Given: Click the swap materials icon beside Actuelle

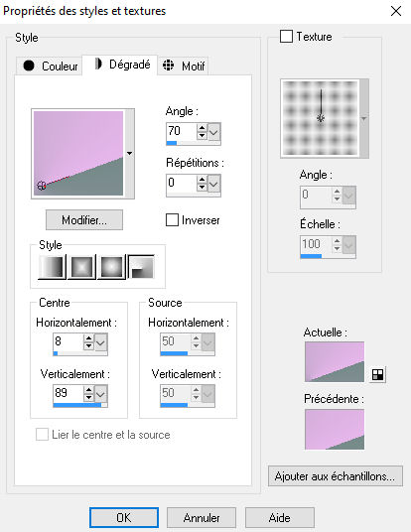Looking at the screenshot, I should click(x=377, y=374).
